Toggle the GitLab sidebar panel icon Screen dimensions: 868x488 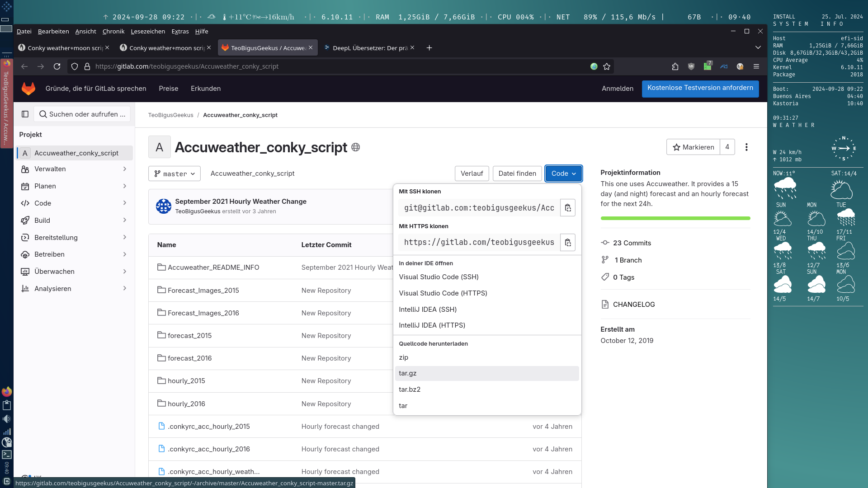pos(25,114)
